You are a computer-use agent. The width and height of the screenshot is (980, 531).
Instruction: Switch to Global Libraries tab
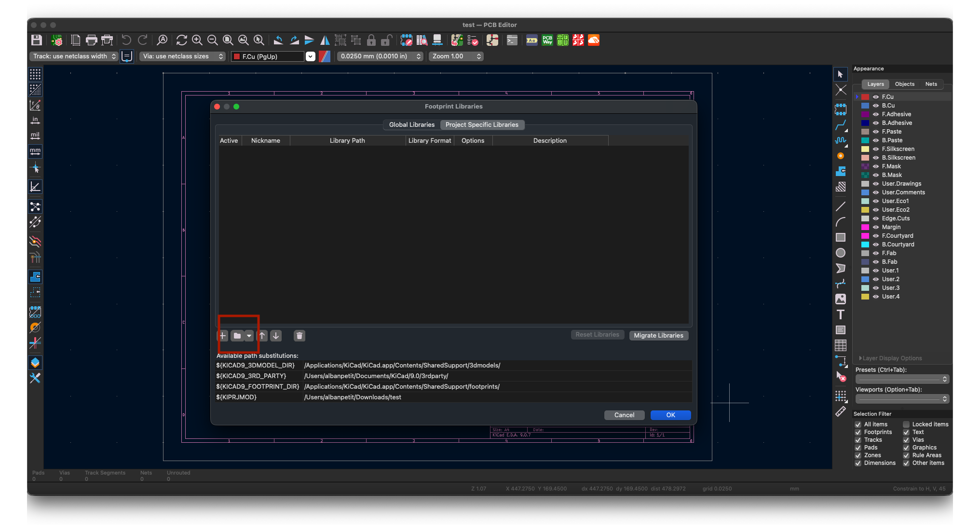[411, 125]
